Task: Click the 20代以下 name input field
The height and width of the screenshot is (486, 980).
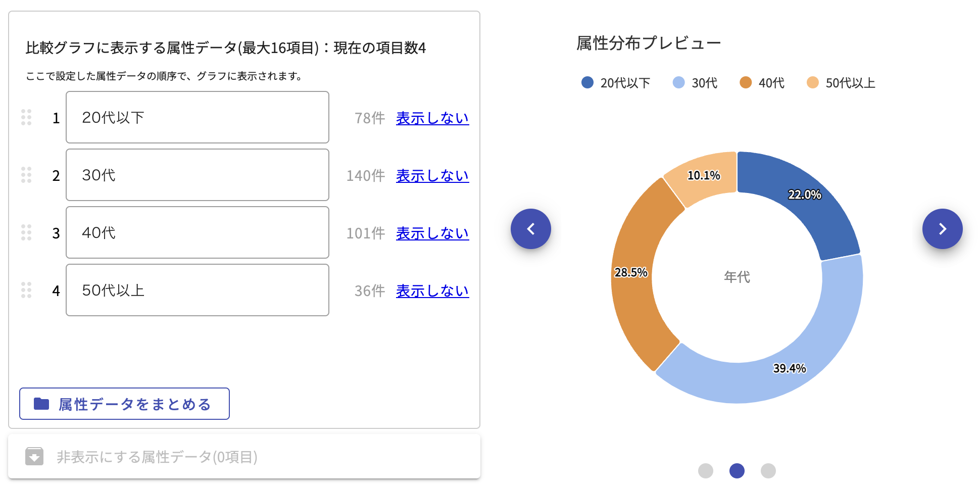Action: (x=197, y=117)
